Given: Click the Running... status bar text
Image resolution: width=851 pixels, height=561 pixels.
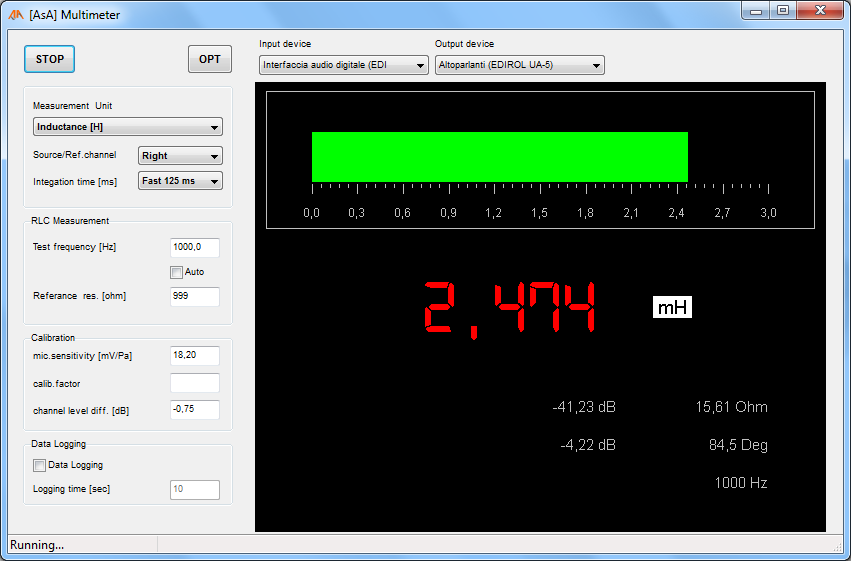Looking at the screenshot, I should coord(37,545).
